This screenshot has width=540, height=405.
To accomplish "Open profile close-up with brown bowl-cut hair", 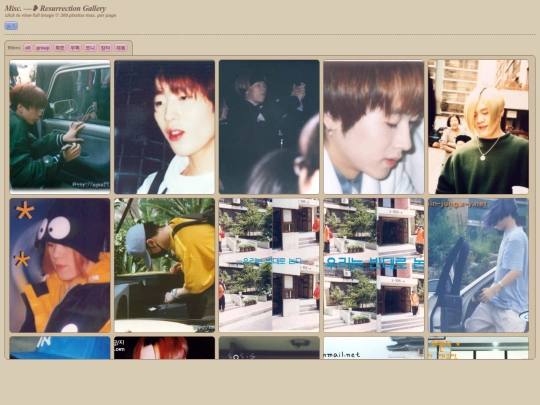I will [x=374, y=127].
